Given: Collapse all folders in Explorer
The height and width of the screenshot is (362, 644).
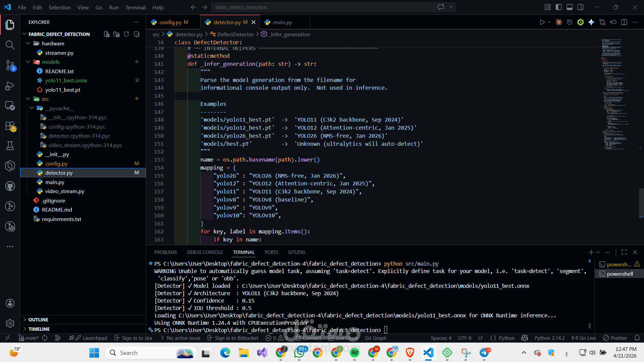Looking at the screenshot, I should click(x=136, y=34).
